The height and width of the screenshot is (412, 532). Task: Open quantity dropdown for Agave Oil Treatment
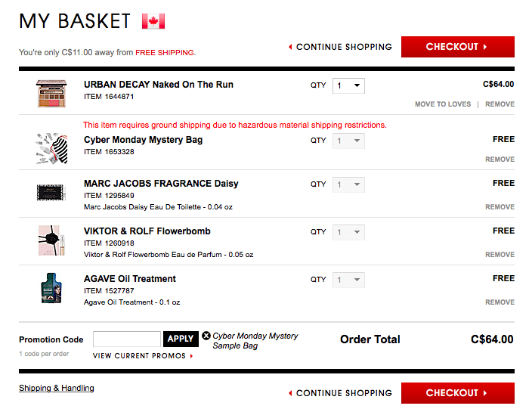pyautogui.click(x=348, y=280)
